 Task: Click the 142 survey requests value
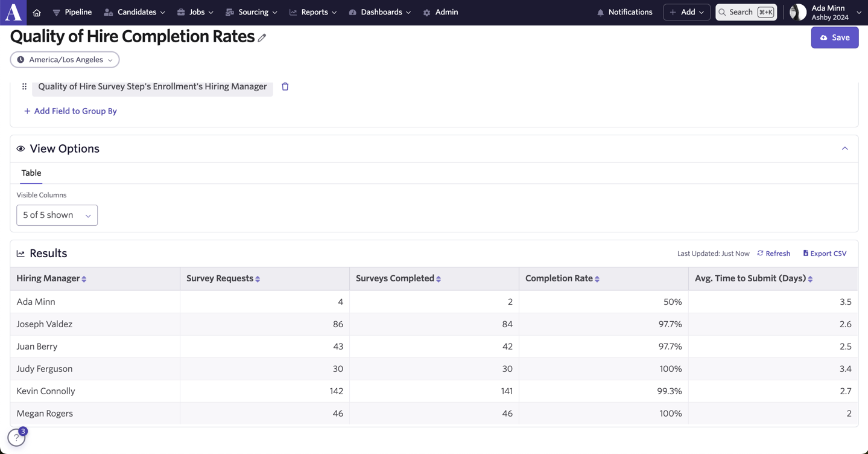coord(336,391)
